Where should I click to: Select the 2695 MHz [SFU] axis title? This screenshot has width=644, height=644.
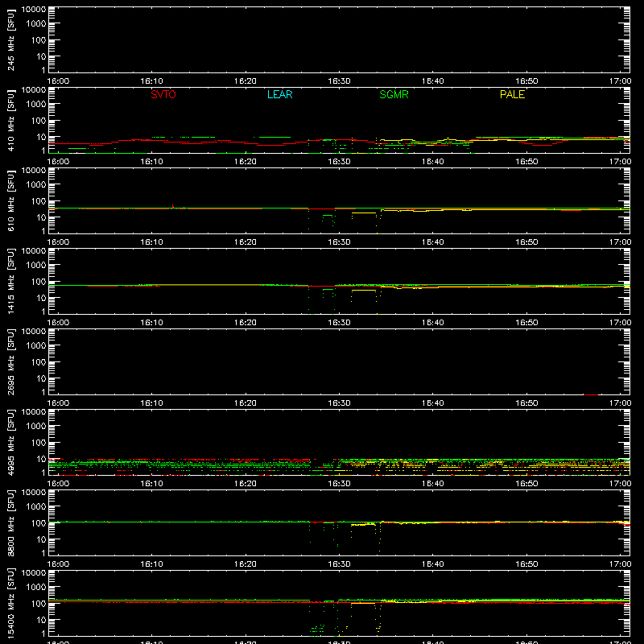[x=10, y=362]
